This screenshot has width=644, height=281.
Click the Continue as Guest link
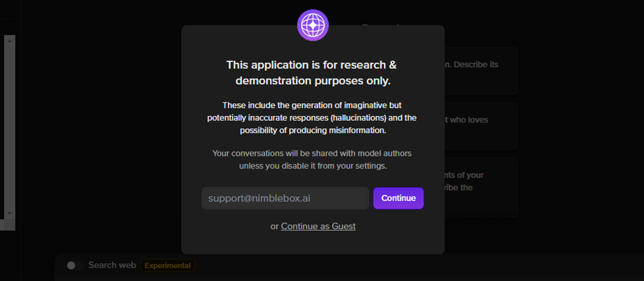[x=318, y=226]
